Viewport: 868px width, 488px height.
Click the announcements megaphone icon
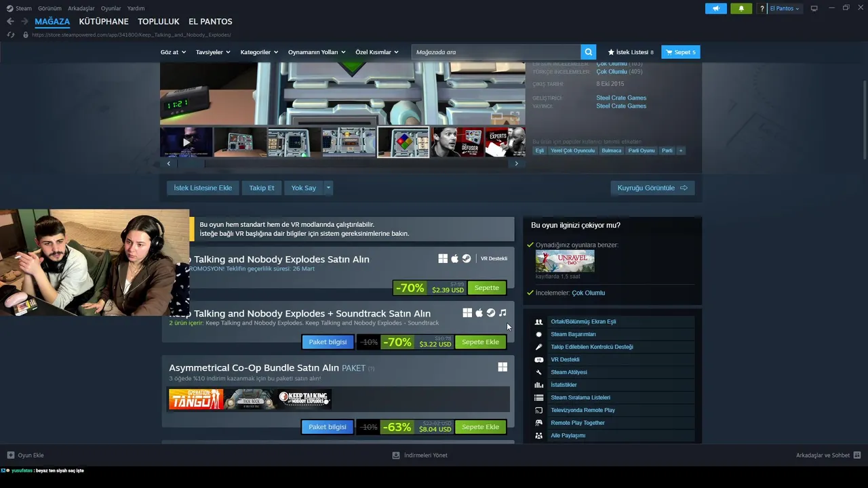pyautogui.click(x=715, y=8)
